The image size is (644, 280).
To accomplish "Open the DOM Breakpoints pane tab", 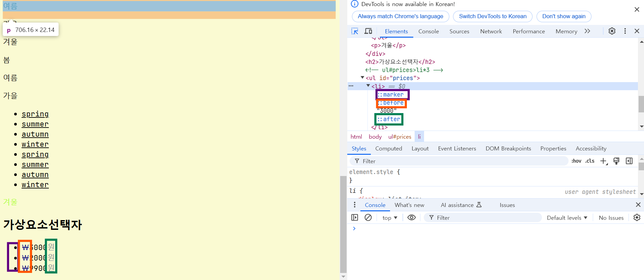I will click(x=508, y=148).
